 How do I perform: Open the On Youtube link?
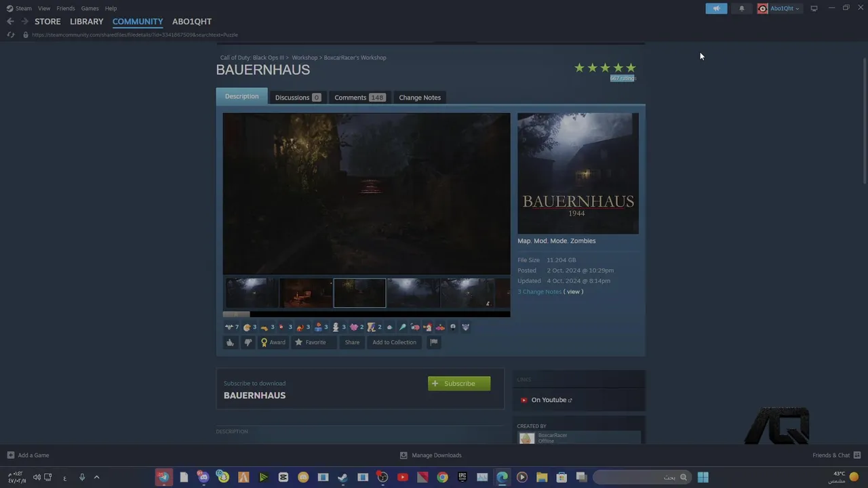pyautogui.click(x=551, y=400)
